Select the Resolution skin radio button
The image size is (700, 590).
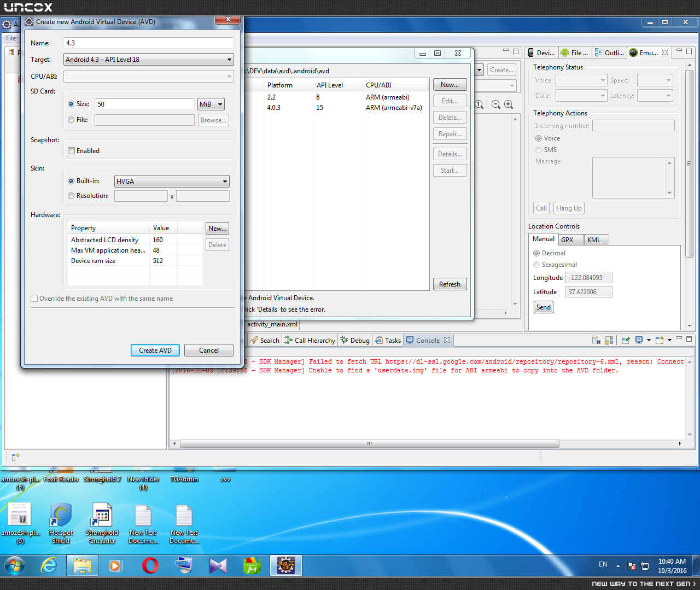coord(71,196)
